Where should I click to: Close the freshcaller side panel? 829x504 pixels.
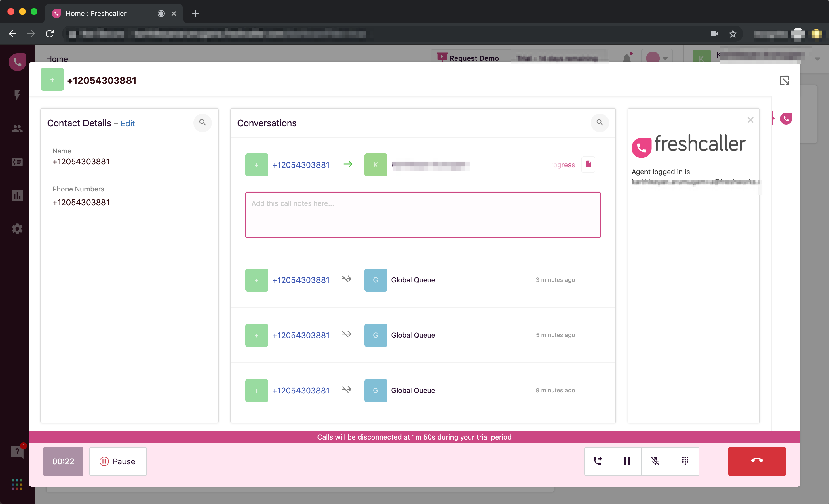(x=750, y=120)
